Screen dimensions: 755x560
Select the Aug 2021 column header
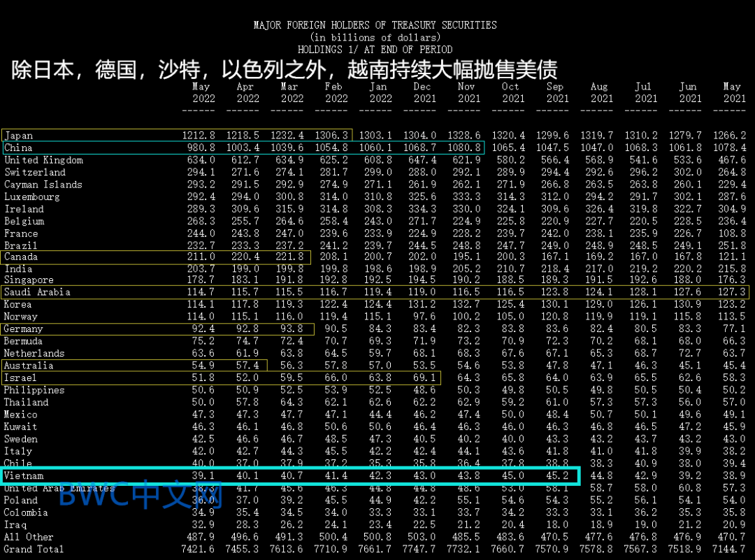[x=601, y=92]
